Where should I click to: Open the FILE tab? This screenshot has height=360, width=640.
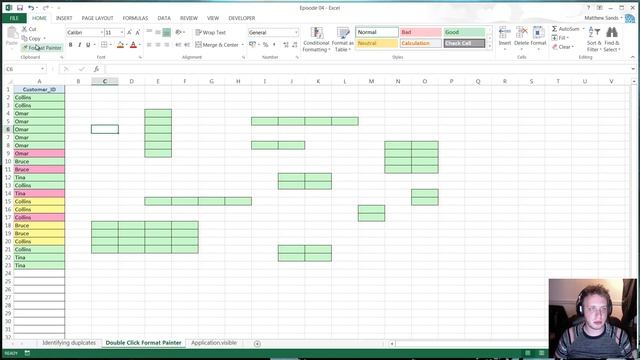point(14,18)
